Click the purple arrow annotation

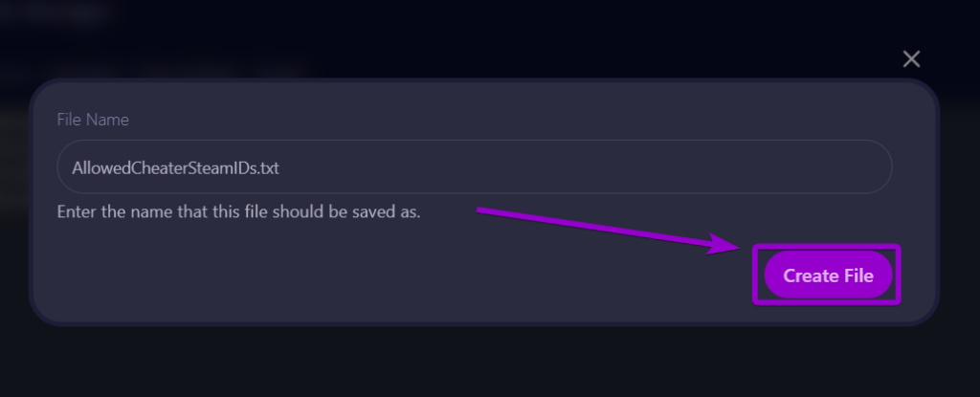603,229
